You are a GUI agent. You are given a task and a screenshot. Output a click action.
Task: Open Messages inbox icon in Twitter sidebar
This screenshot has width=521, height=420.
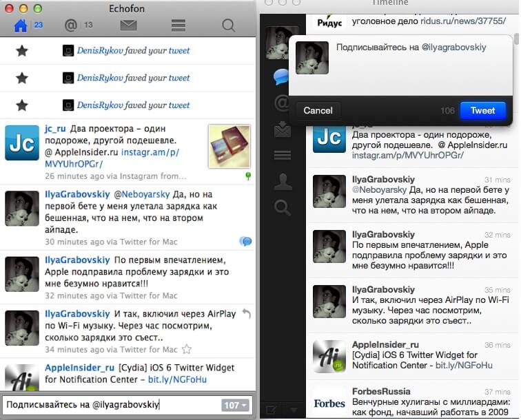[283, 129]
